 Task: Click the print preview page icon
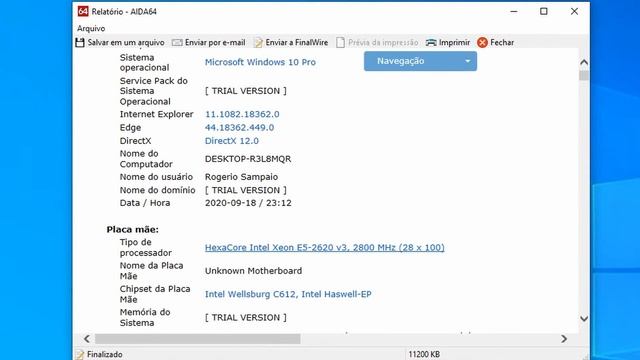click(x=340, y=42)
